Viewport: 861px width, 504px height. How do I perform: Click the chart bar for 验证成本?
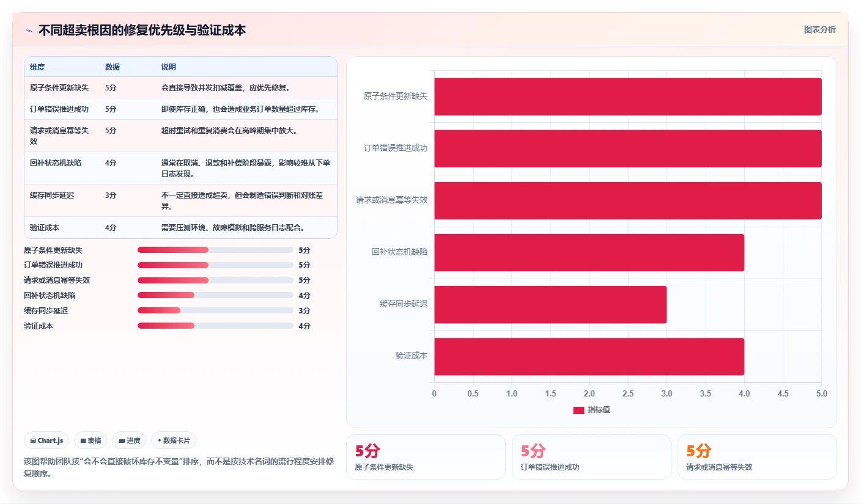click(x=589, y=356)
